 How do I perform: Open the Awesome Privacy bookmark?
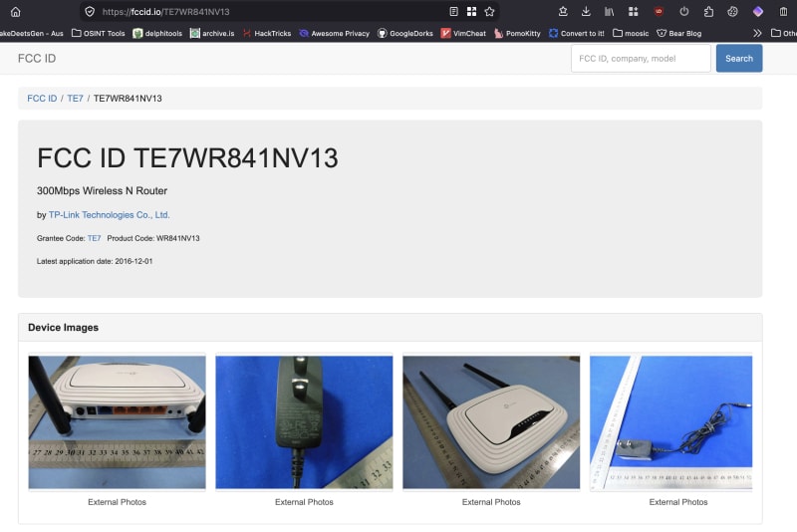tap(335, 33)
